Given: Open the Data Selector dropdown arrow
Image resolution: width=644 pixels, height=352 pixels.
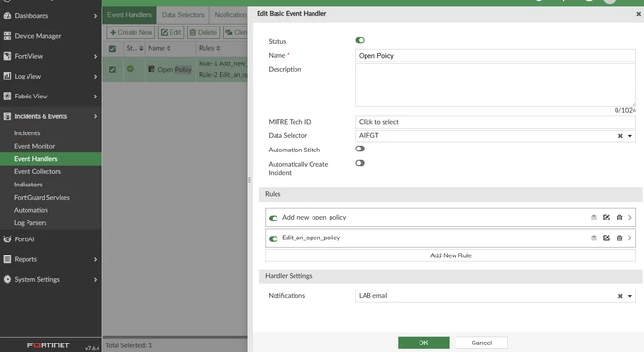Looking at the screenshot, I should click(x=630, y=136).
